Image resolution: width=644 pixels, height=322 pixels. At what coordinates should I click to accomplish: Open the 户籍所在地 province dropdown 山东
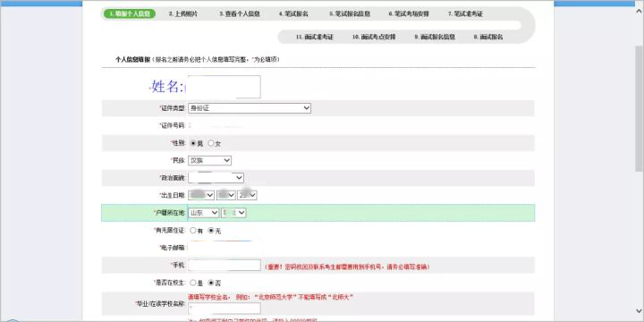(203, 213)
